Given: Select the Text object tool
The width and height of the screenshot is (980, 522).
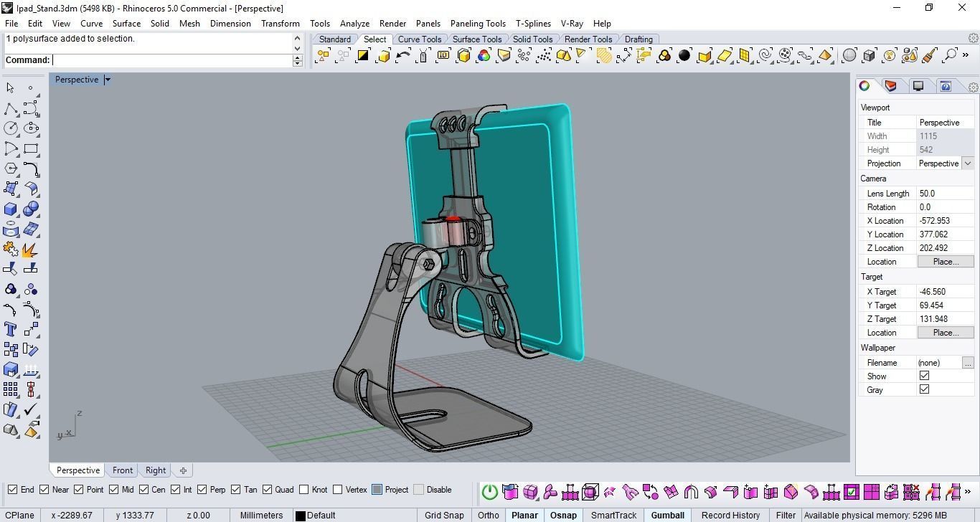Looking at the screenshot, I should tap(11, 329).
